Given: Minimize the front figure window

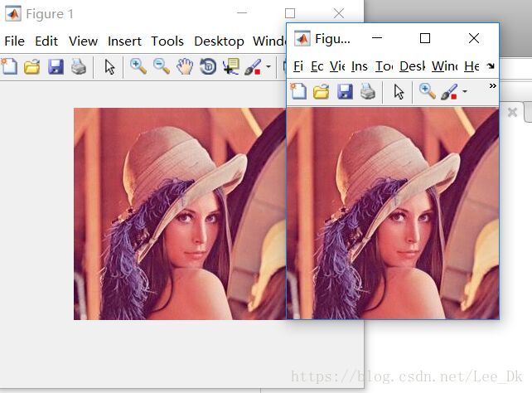Looking at the screenshot, I should pos(377,38).
